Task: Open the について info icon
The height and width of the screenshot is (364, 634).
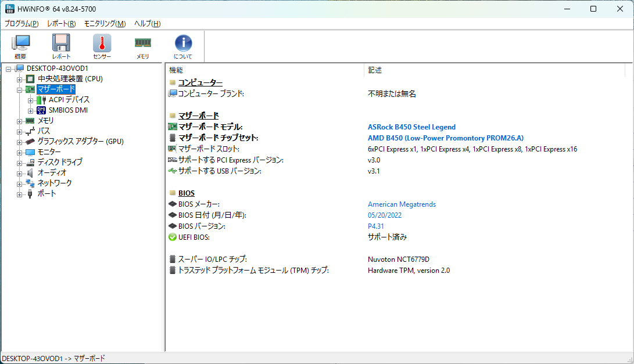Action: tap(183, 46)
